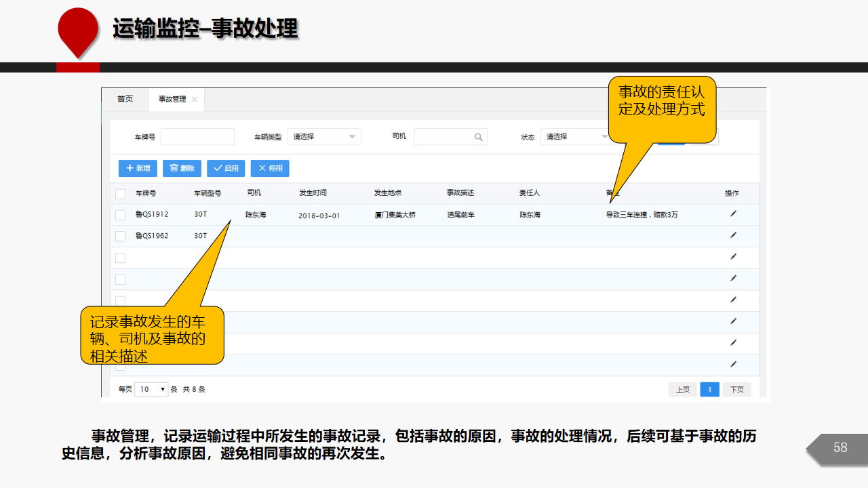This screenshot has height=488, width=868.
Task: Click the 车牌号 column header
Action: 145,193
